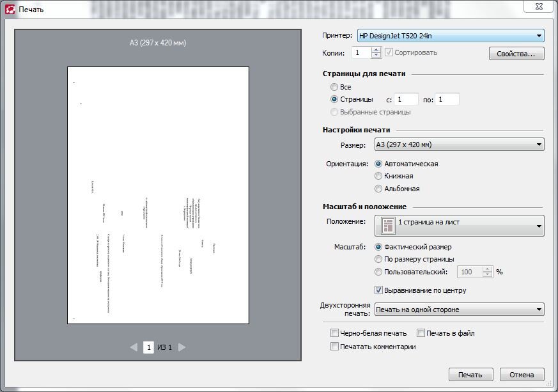
Task: Click the application icon in title bar
Action: pyautogui.click(x=10, y=10)
